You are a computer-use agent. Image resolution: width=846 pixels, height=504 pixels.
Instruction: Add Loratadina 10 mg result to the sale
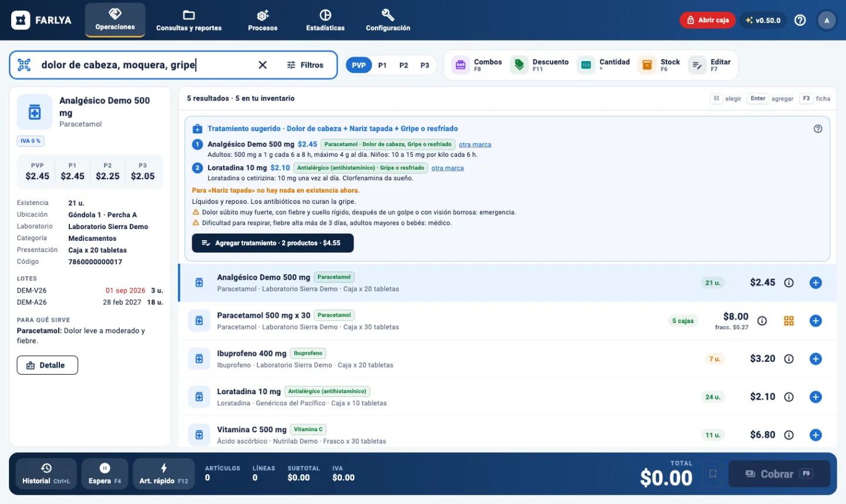tap(815, 397)
